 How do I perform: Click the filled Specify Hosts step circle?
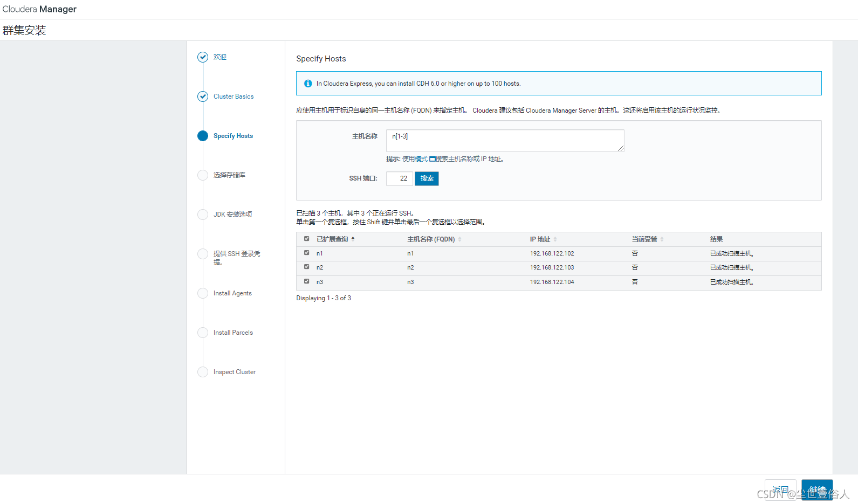click(x=203, y=136)
